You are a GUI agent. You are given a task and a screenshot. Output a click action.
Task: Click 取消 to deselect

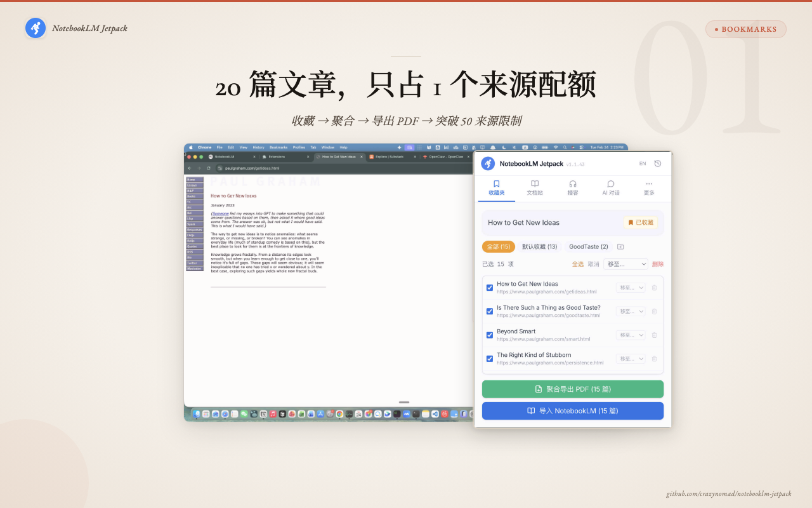click(x=593, y=264)
